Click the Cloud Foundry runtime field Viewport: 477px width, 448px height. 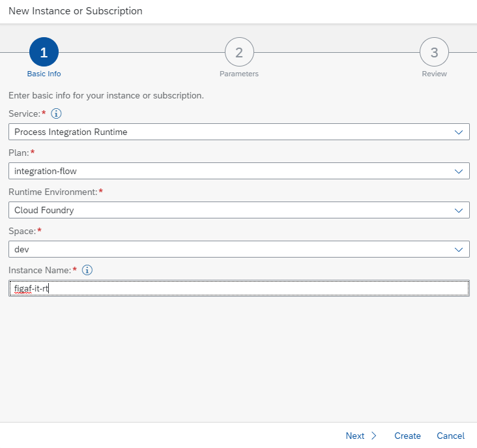[x=239, y=210]
